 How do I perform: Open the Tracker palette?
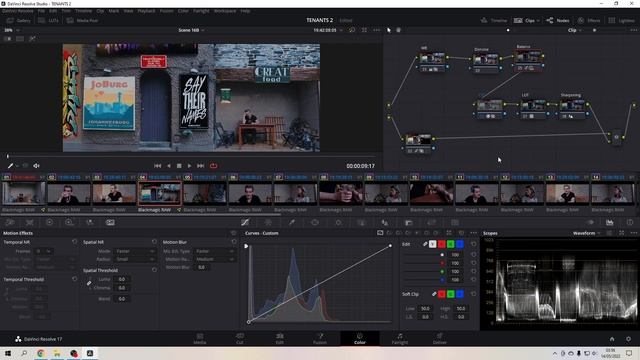click(338, 222)
